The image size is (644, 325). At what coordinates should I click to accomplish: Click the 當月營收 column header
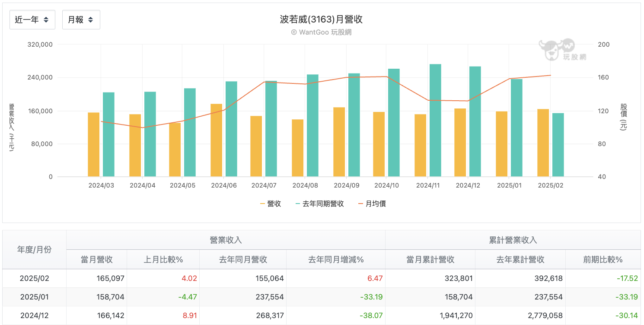(97, 259)
